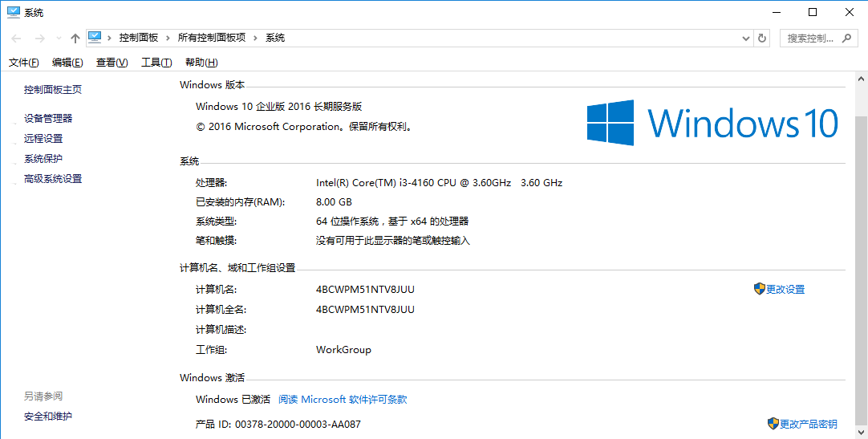
Task: Expand the chevron after 控制面板 breadcrumb
Action: tap(167, 38)
